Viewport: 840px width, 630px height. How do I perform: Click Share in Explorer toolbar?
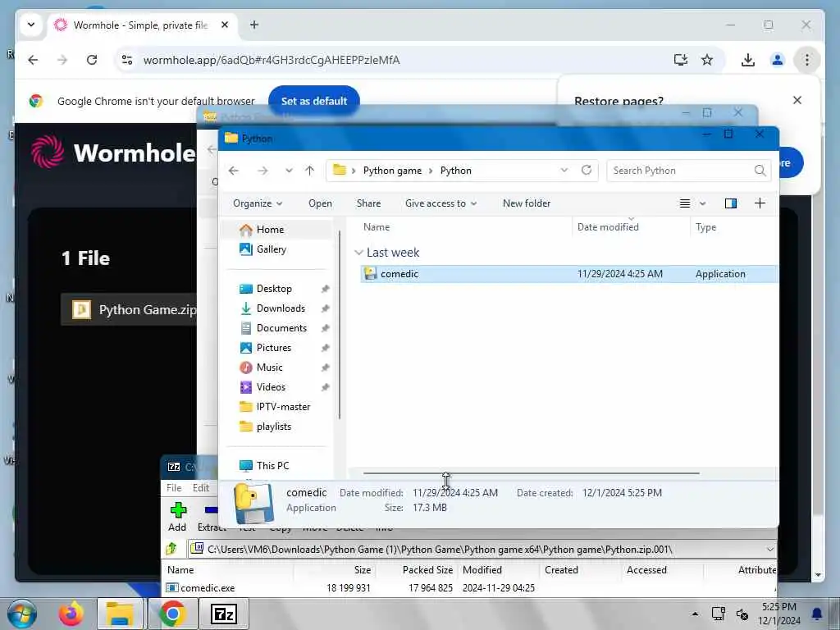pos(368,203)
